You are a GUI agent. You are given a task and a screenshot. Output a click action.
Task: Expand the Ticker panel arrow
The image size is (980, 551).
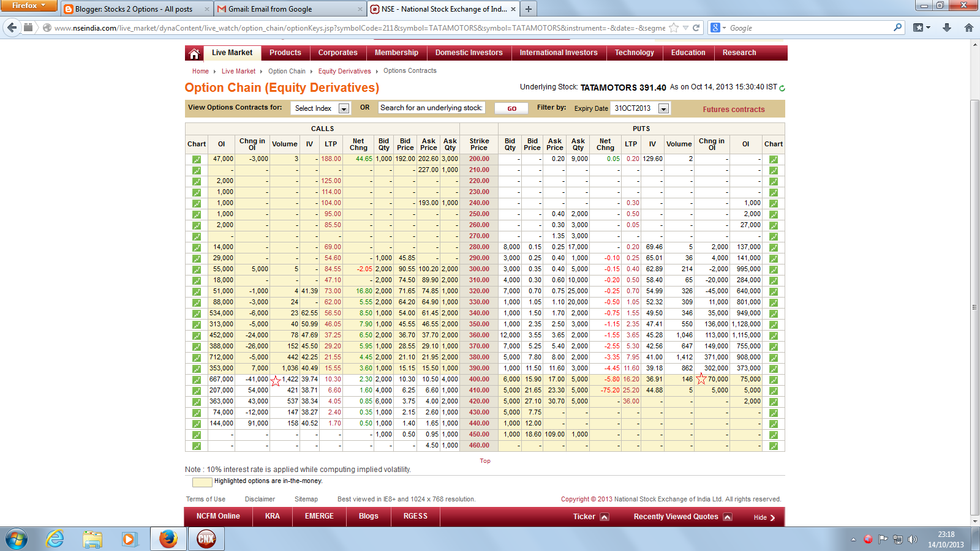pos(605,517)
